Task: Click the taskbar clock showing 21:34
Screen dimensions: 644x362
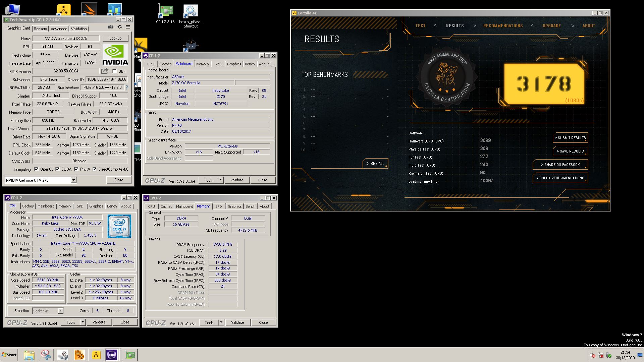Action: coord(625,355)
